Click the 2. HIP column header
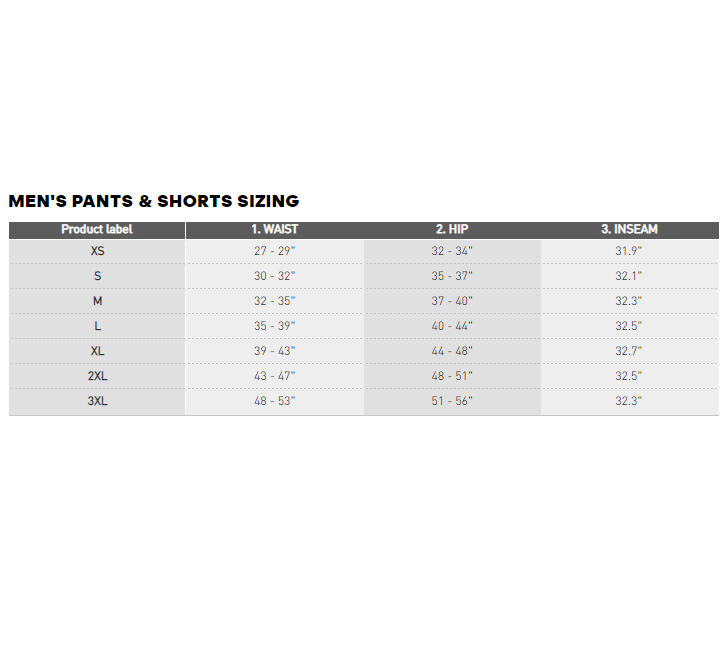727x650 pixels. pyautogui.click(x=452, y=229)
